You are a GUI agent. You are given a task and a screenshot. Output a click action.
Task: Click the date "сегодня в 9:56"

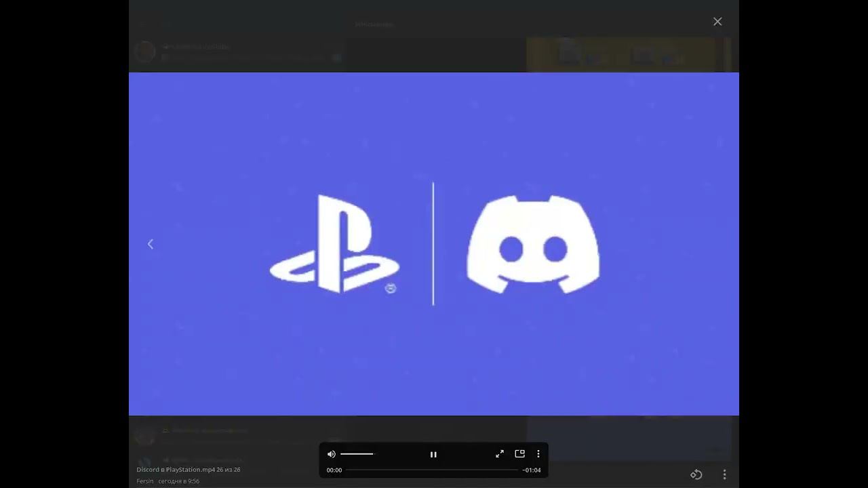point(179,481)
